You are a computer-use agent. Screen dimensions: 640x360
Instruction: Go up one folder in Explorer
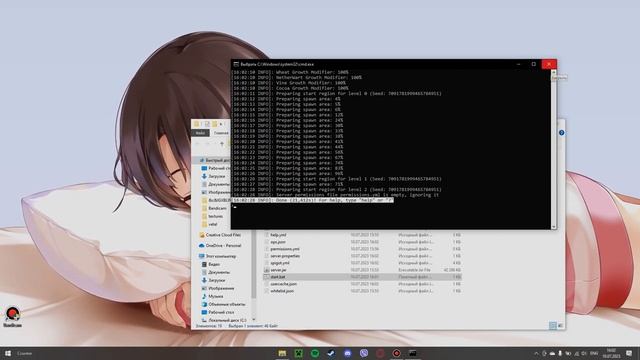point(222,144)
